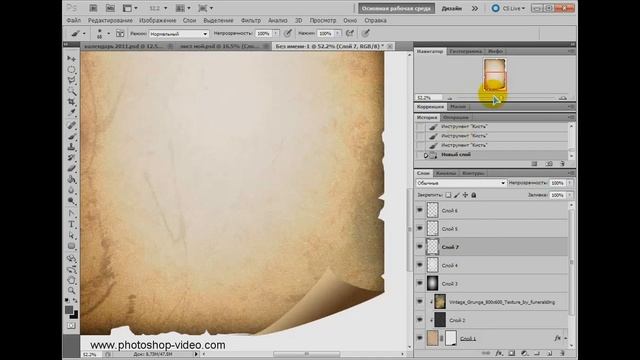
Task: Select the Elliptical Marquee tool
Action: pos(71,70)
